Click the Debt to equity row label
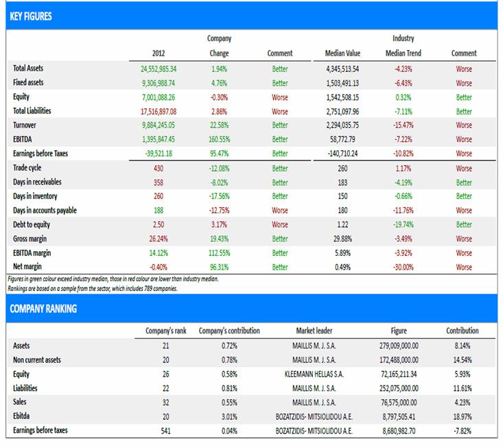 coord(32,224)
